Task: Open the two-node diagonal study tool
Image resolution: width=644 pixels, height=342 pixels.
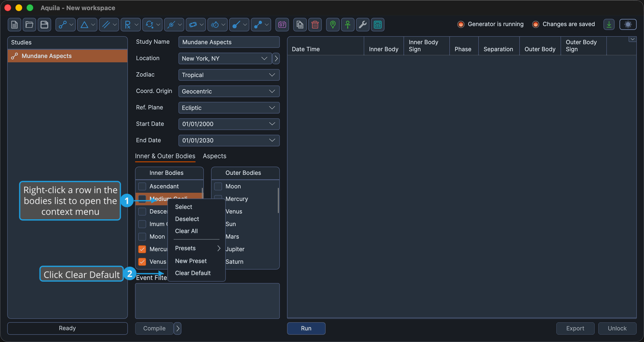Action: 260,25
